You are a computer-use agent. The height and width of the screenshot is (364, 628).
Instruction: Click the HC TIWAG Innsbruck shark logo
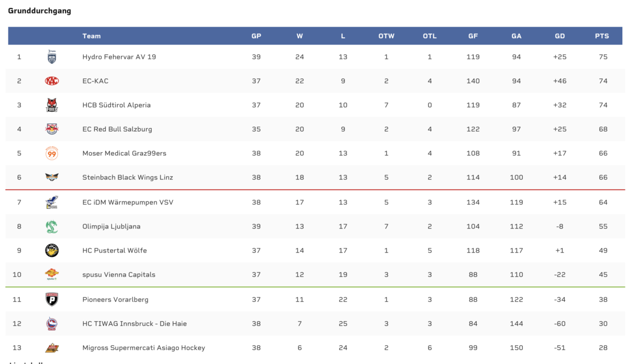[52, 324]
